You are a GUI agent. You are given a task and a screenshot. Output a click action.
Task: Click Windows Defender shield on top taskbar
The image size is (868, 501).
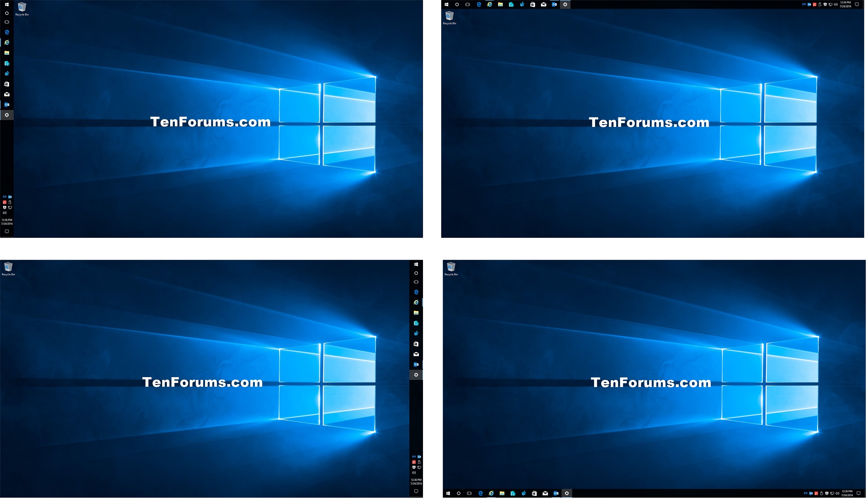[x=825, y=4]
